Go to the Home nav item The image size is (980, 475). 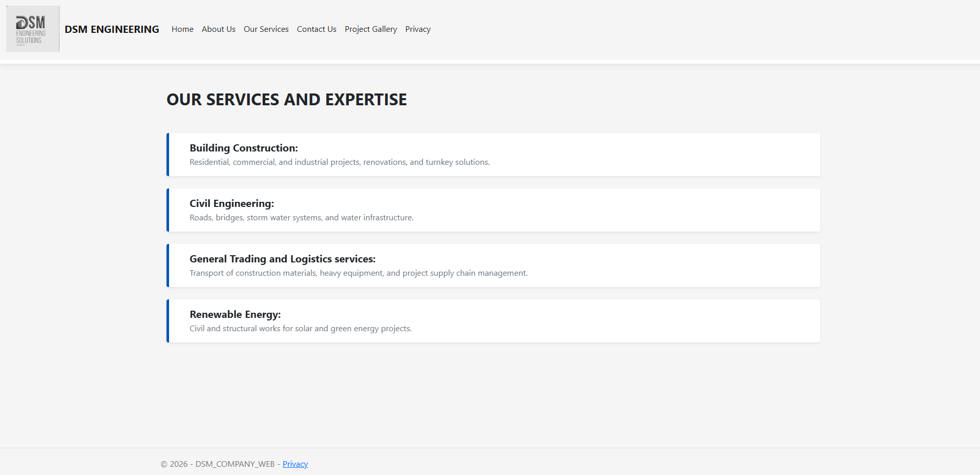182,29
